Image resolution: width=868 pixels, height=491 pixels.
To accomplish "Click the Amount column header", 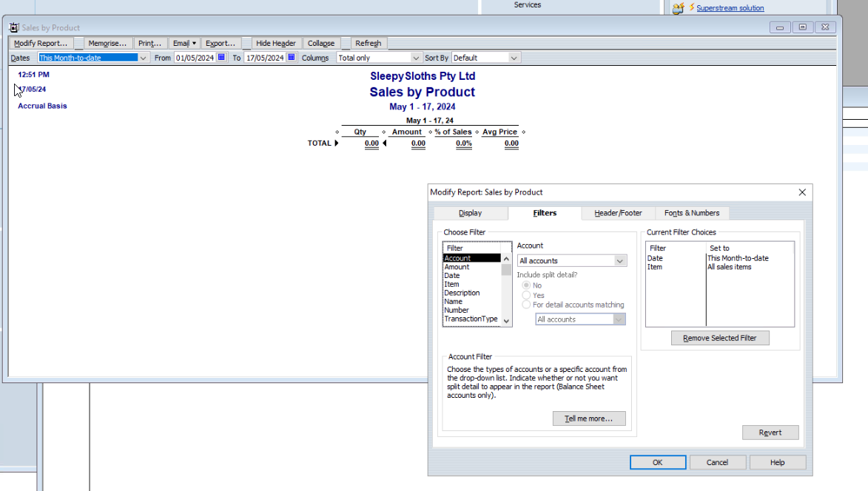I will pyautogui.click(x=407, y=132).
